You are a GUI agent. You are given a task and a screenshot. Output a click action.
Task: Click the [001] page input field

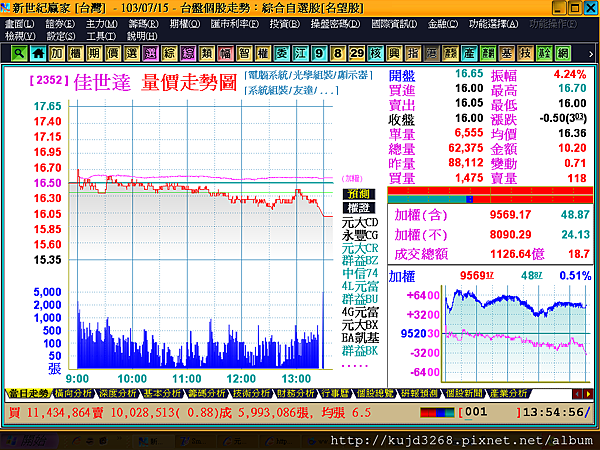(x=490, y=412)
